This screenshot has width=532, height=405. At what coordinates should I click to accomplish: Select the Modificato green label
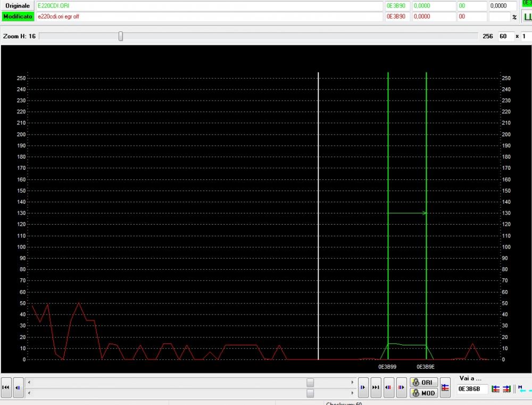point(18,16)
